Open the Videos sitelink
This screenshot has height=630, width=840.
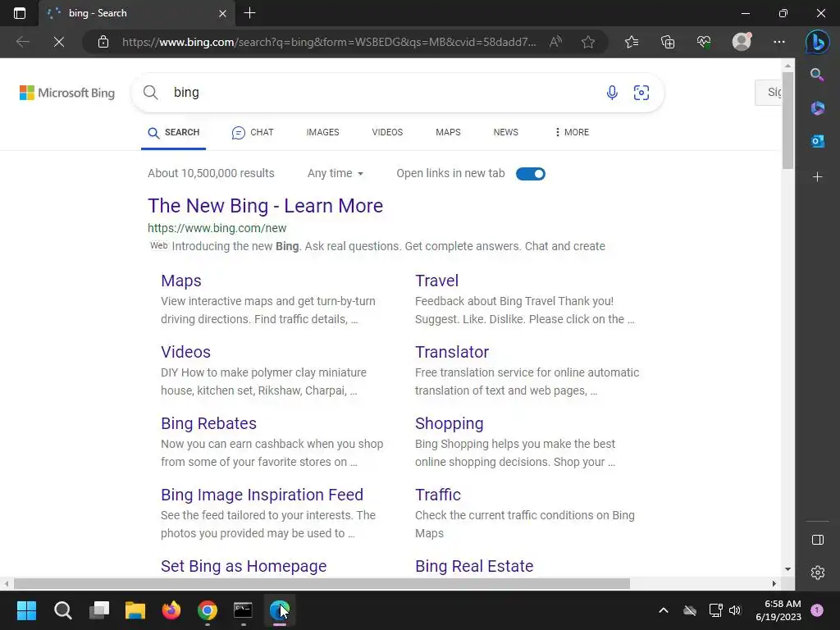[x=186, y=352]
